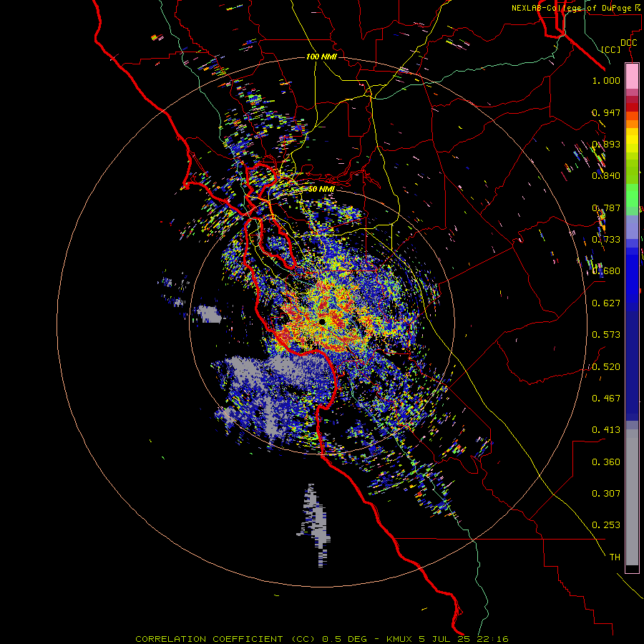Screen dimensions: 644x644
Task: Click the 0.413 scale value
Action: click(x=606, y=430)
